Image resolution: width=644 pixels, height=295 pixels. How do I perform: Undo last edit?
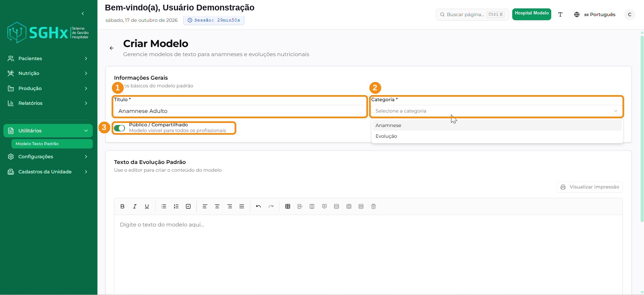coord(258,206)
